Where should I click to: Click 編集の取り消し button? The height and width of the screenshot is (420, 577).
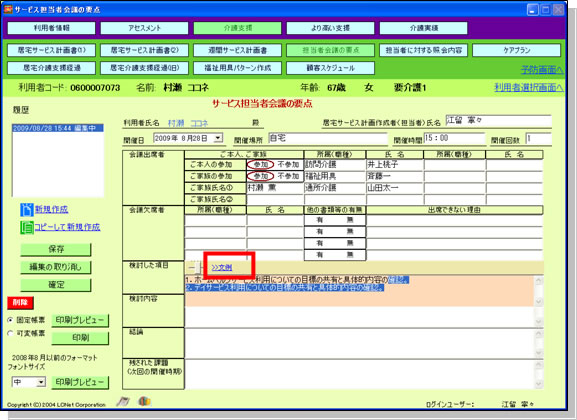[x=56, y=267]
